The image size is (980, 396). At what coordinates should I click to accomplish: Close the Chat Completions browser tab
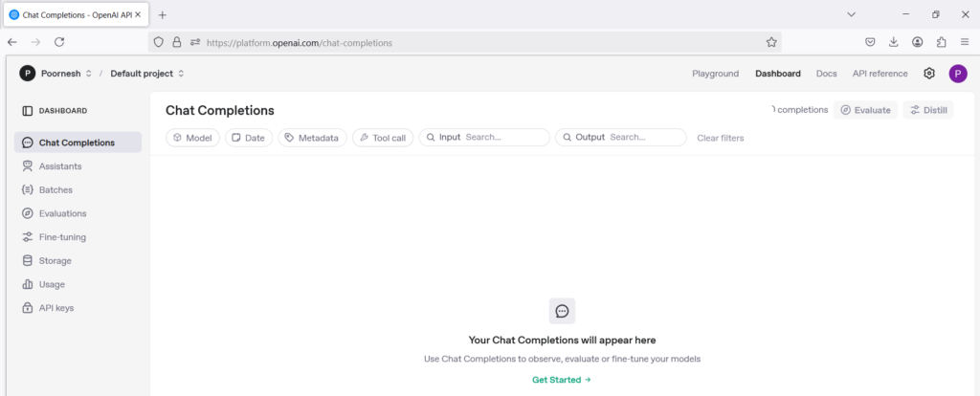pyautogui.click(x=139, y=15)
